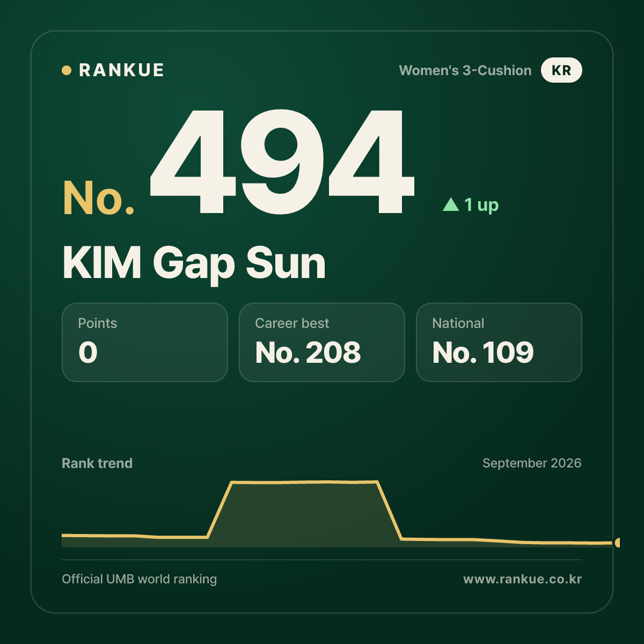This screenshot has height=644, width=644.
Task: Click the yellow dot beside RANKUE
Action: 67,70
